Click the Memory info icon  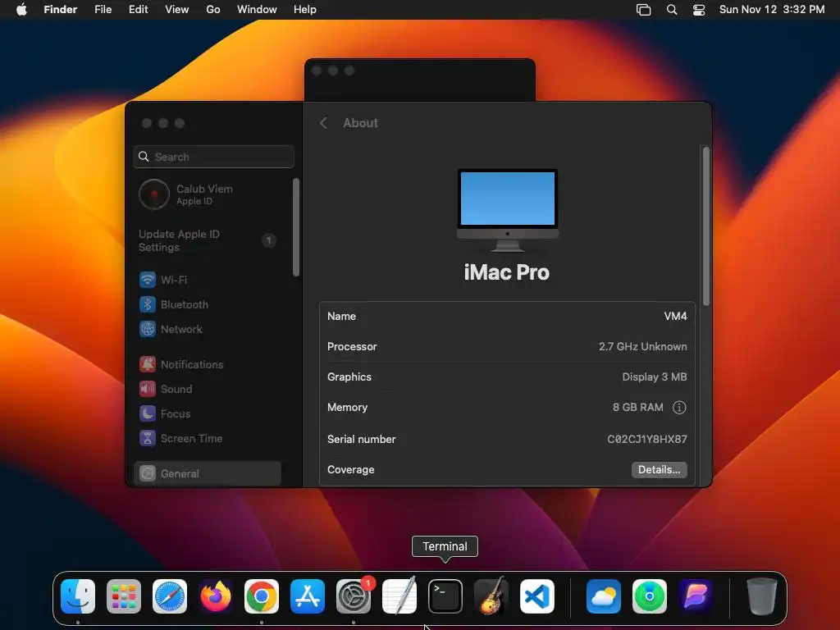pyautogui.click(x=679, y=407)
